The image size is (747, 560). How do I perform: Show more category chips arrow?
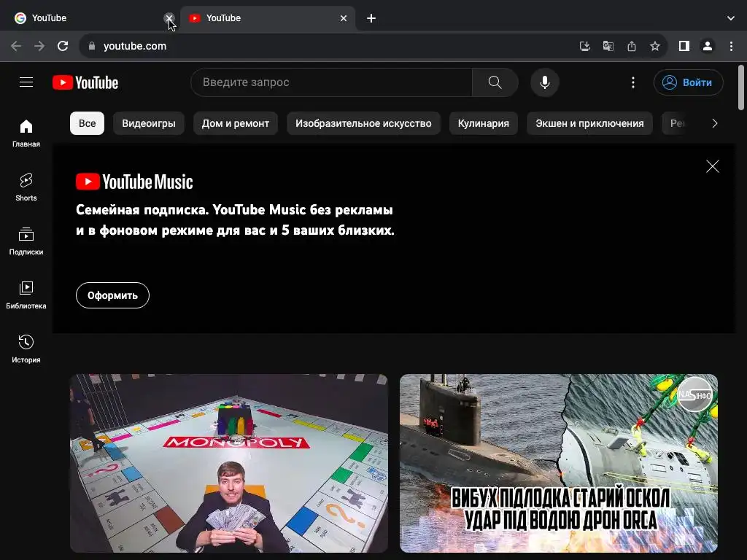[715, 123]
